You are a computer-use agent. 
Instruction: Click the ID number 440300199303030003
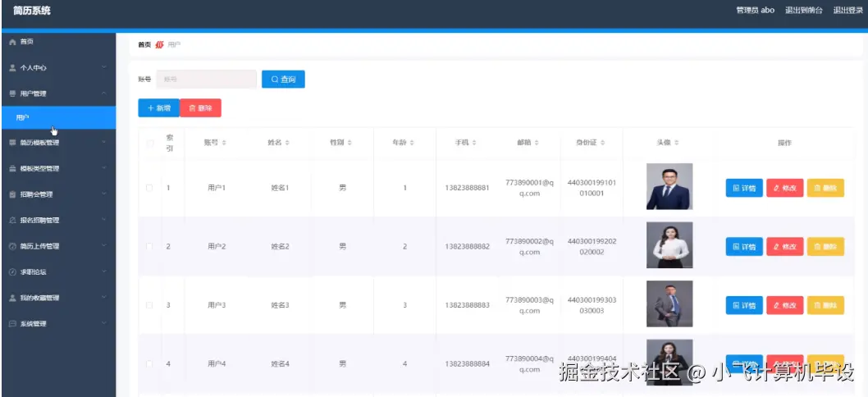[592, 305]
